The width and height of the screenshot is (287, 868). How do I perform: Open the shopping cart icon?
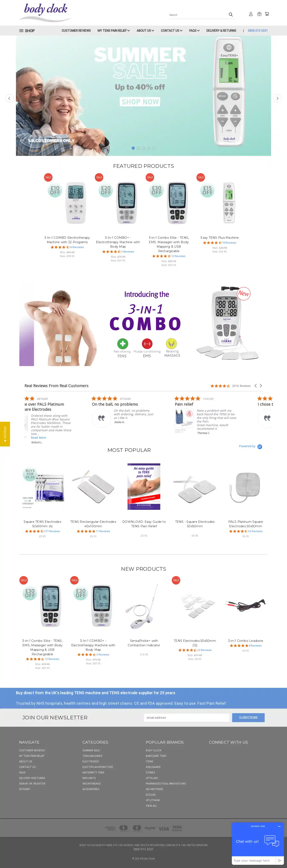pos(267,14)
